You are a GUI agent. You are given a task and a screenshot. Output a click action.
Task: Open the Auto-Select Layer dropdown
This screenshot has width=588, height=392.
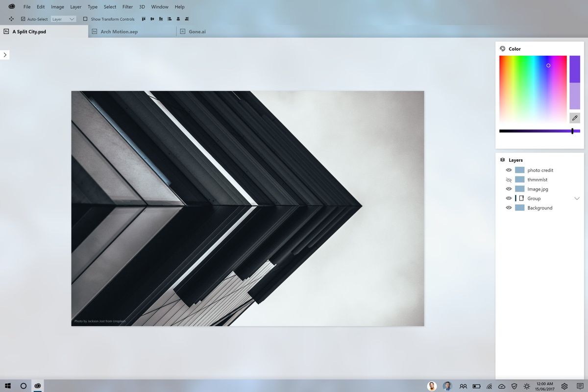click(63, 19)
